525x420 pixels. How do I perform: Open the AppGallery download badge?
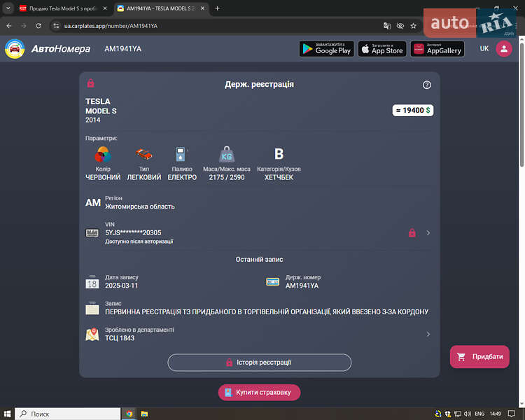(437, 49)
